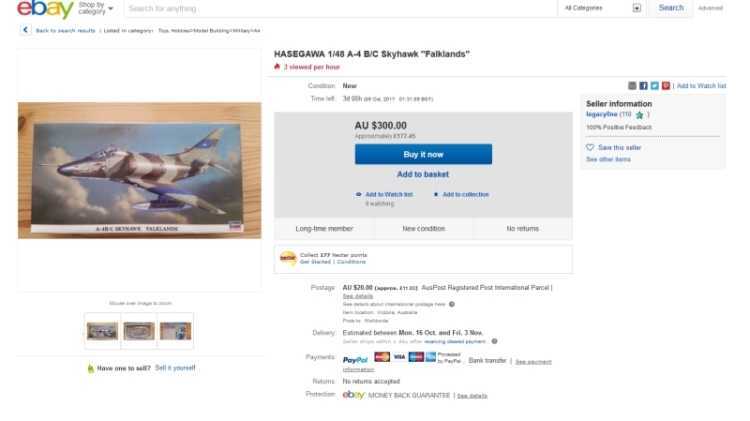Click the Search button
Image resolution: width=750 pixels, height=421 pixels.
[671, 8]
